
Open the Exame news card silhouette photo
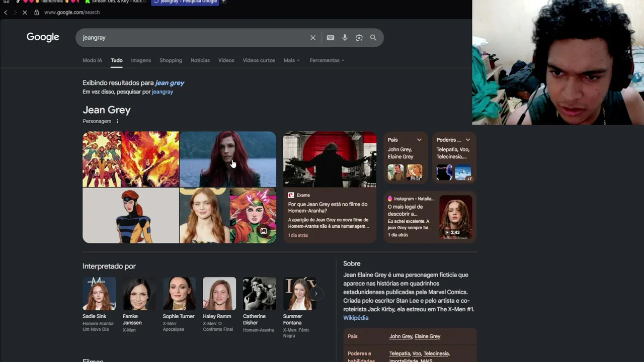(x=330, y=159)
